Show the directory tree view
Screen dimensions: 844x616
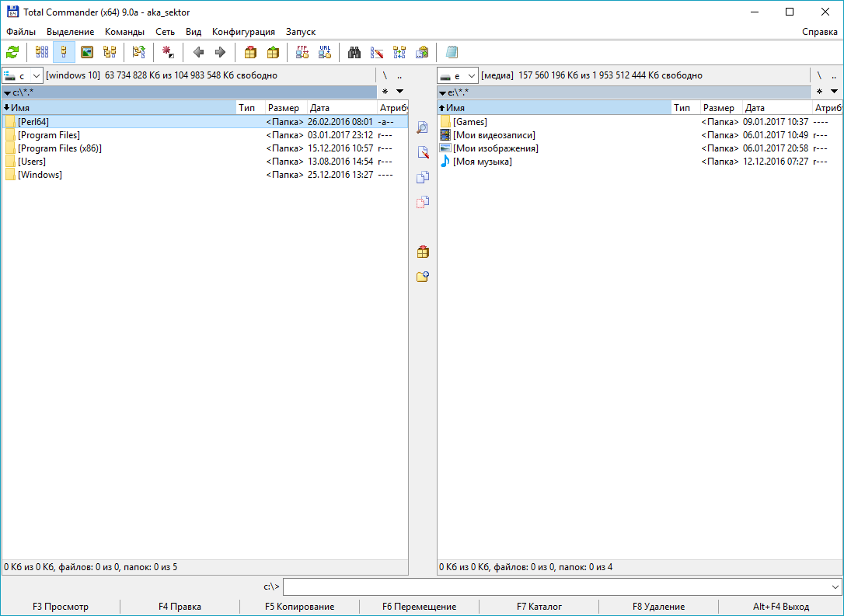tap(110, 52)
